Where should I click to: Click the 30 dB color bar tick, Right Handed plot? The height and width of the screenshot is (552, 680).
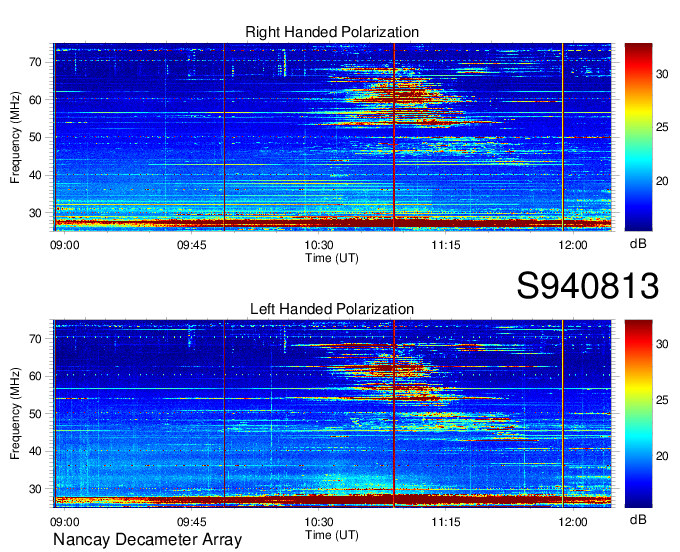662,75
